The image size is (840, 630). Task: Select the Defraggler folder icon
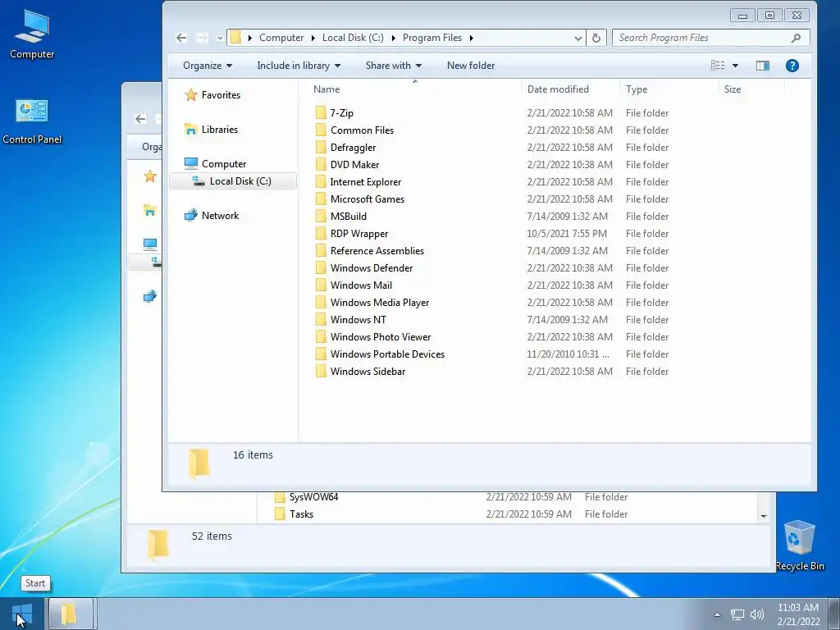click(x=321, y=148)
